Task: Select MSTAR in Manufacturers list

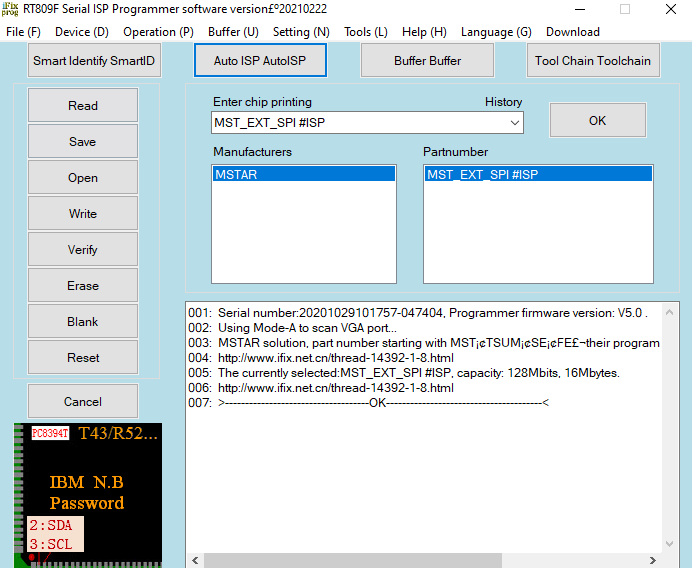Action: (x=304, y=174)
